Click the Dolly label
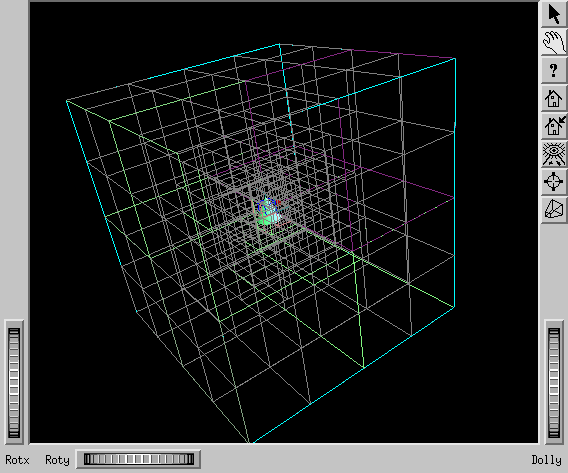The width and height of the screenshot is (568, 473). (x=546, y=460)
